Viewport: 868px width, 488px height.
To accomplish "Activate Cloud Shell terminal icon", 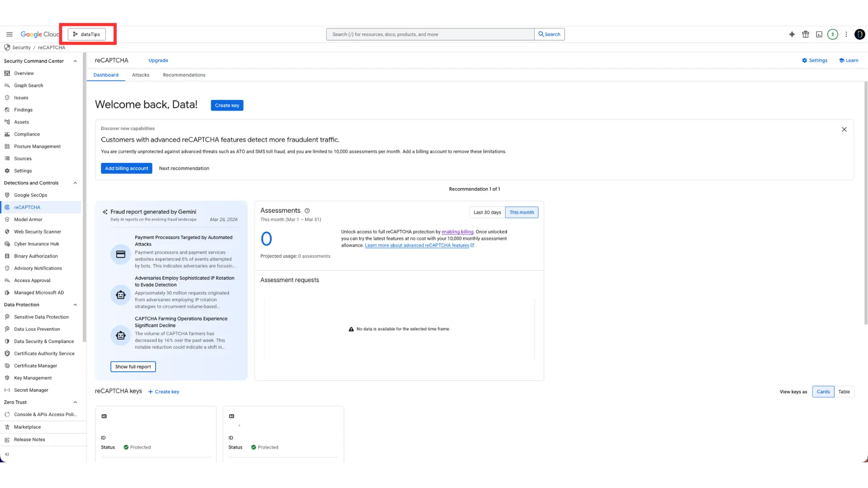I will (819, 34).
